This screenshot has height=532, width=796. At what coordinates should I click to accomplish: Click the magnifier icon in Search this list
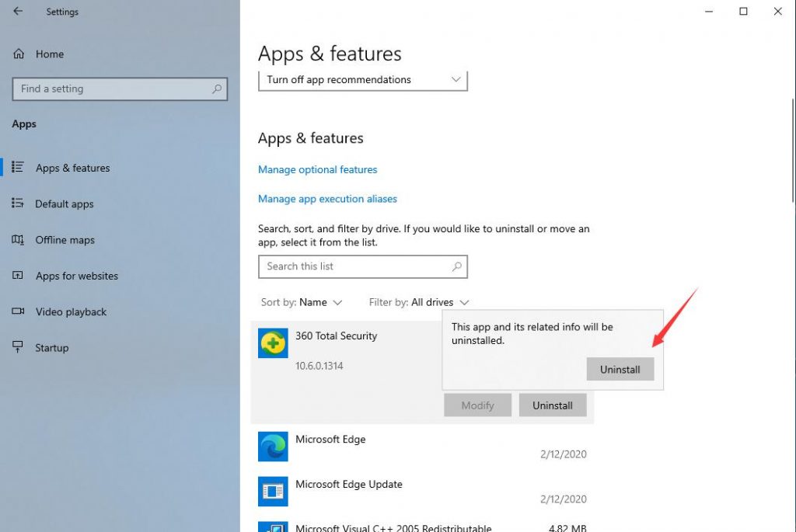(x=457, y=266)
